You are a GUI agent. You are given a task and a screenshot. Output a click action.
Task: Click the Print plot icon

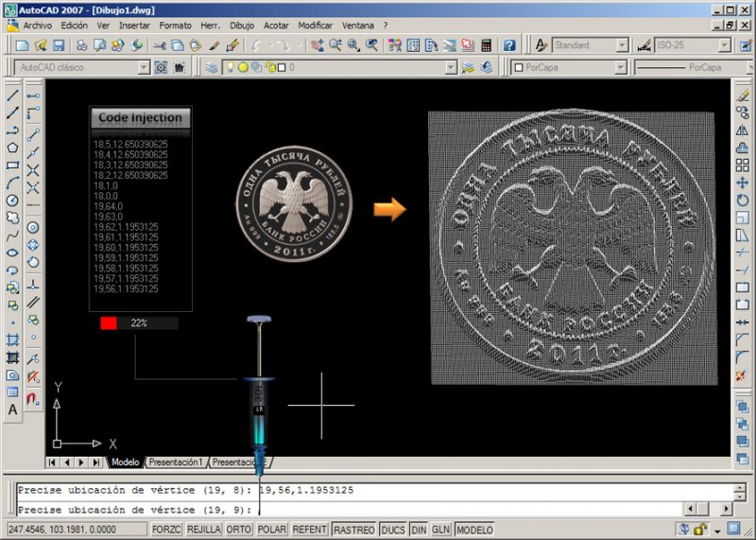[x=82, y=45]
